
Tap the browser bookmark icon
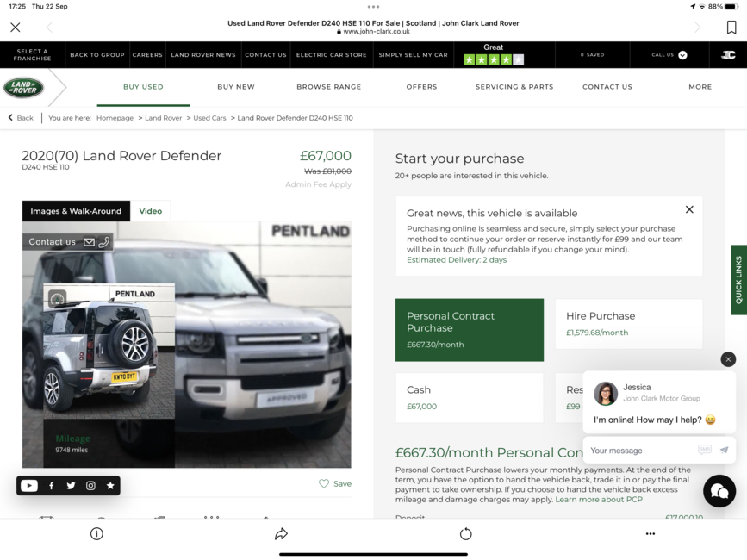731,28
